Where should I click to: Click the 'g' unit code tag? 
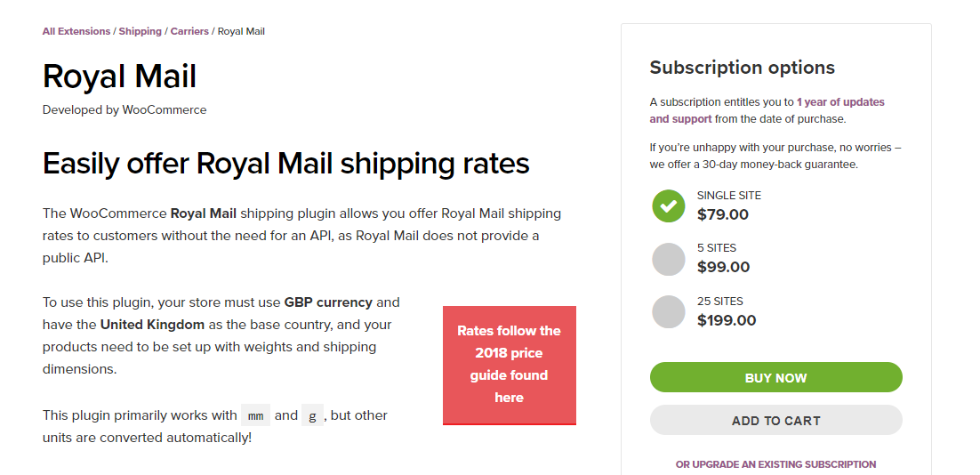312,415
